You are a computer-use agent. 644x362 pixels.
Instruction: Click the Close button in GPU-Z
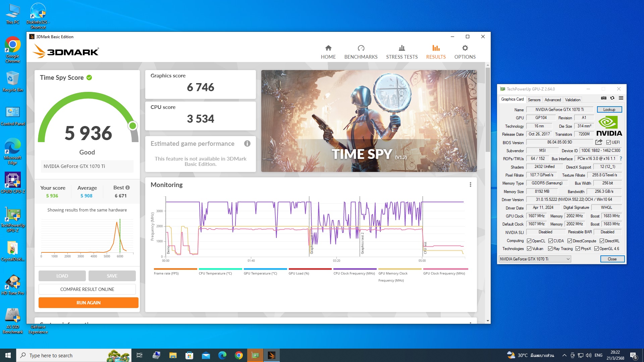[612, 259]
